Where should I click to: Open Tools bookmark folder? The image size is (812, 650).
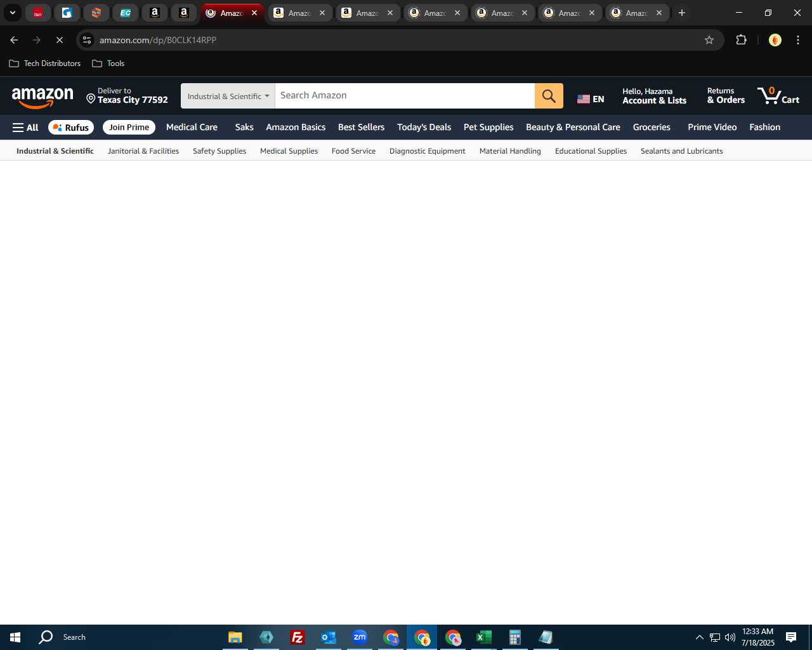(108, 63)
